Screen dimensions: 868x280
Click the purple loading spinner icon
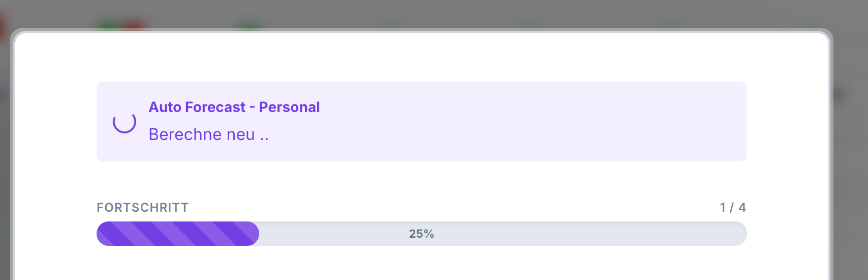[x=124, y=122]
